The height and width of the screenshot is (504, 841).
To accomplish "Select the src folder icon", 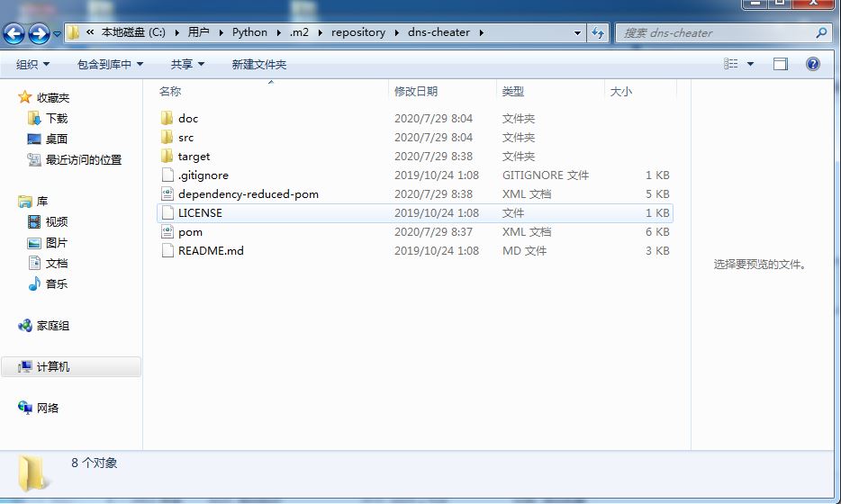I will coord(167,138).
